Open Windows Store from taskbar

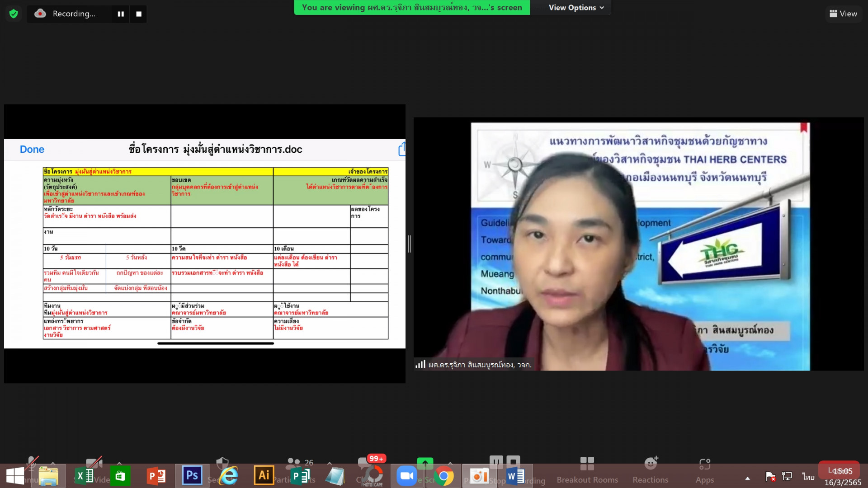point(120,476)
